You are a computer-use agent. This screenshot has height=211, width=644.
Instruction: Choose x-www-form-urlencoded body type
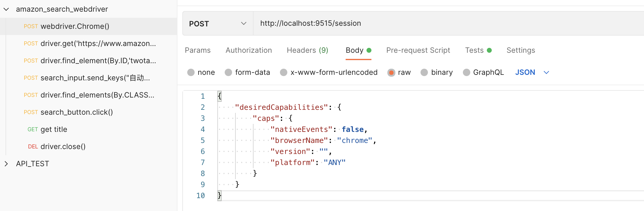coord(284,72)
